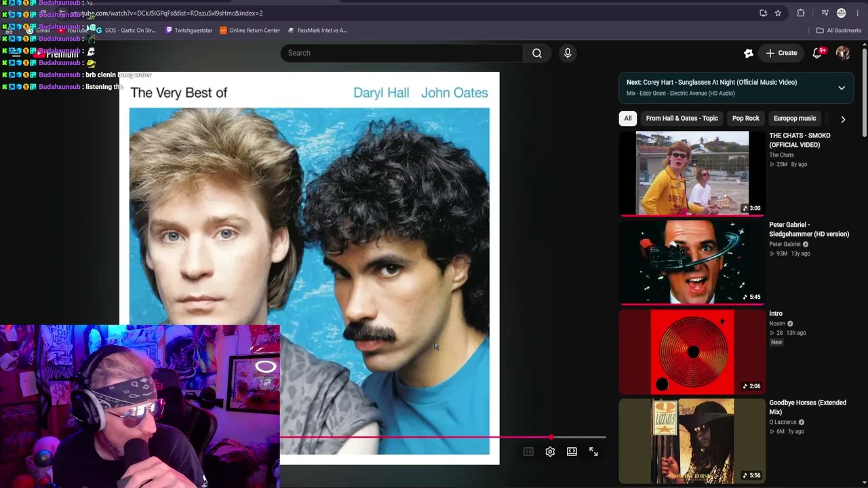This screenshot has height=488, width=868.
Task: Open the All Bookmarks folder
Action: point(839,30)
